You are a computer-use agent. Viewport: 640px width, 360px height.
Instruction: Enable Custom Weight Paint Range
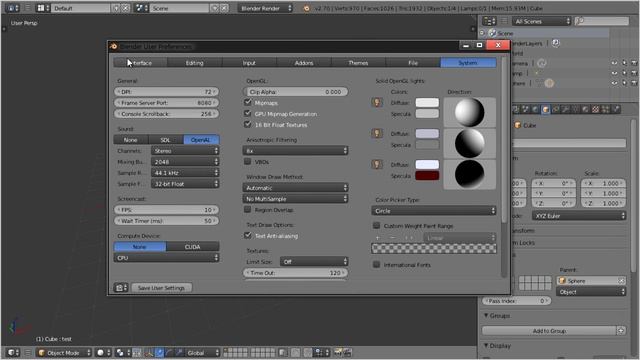[377, 225]
